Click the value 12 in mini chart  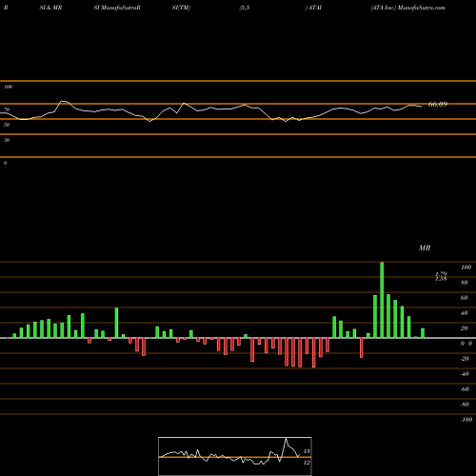coord(307,463)
